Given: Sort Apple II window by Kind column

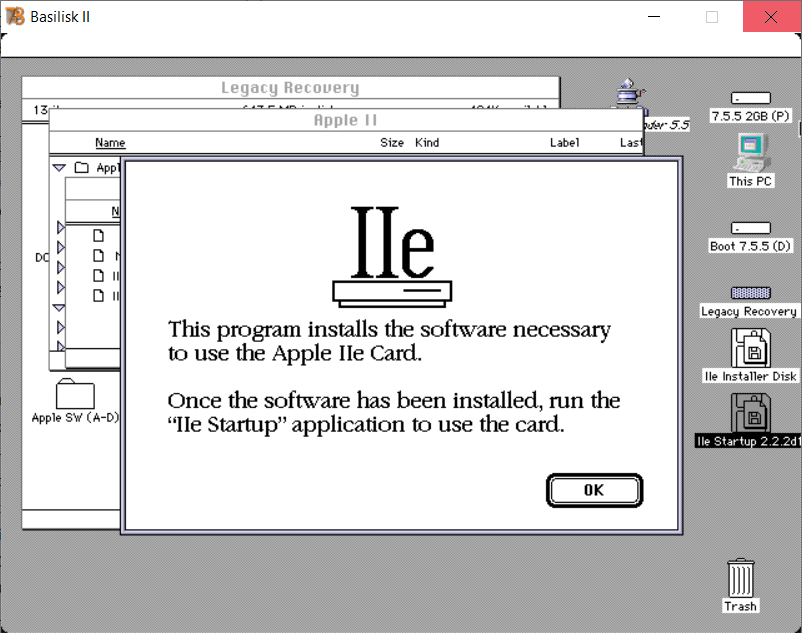Looking at the screenshot, I should tap(427, 143).
